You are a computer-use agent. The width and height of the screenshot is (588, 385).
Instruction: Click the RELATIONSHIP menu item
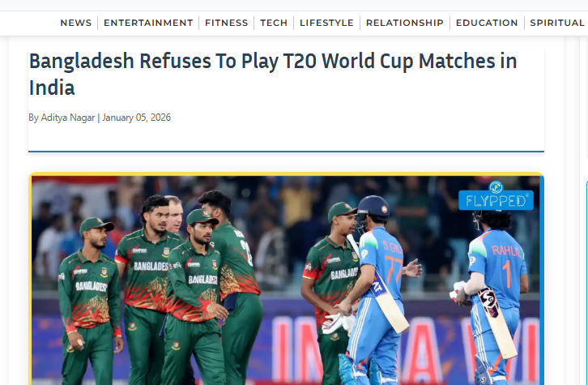click(x=405, y=23)
